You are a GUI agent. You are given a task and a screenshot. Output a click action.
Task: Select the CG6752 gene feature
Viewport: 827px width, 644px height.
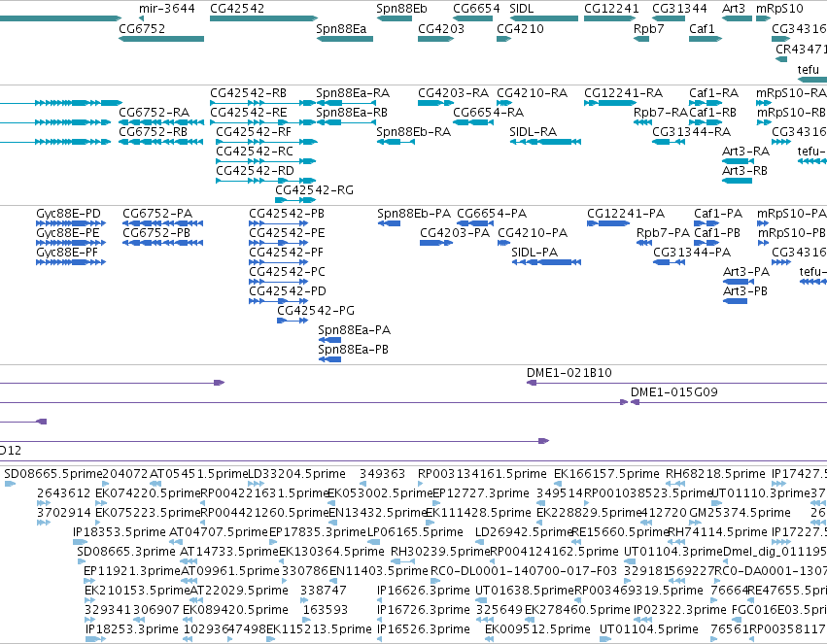point(161,39)
